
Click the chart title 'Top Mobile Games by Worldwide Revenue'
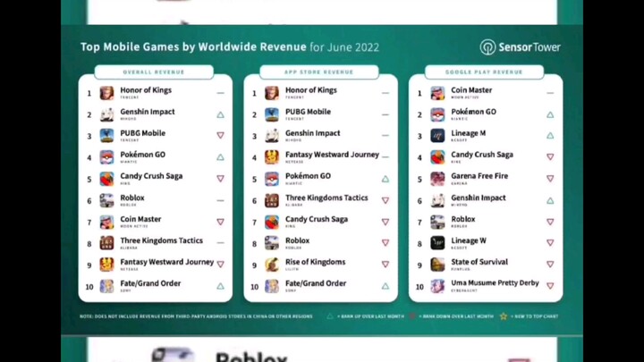193,46
